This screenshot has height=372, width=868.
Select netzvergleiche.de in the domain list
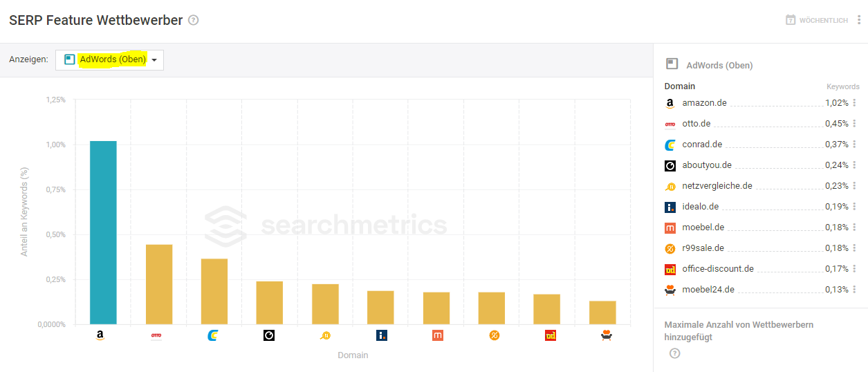(x=717, y=186)
